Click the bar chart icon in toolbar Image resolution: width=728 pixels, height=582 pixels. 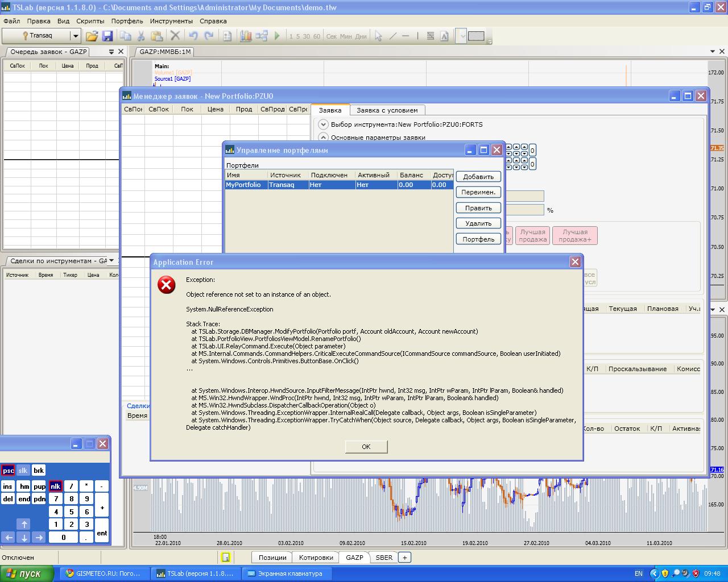246,36
